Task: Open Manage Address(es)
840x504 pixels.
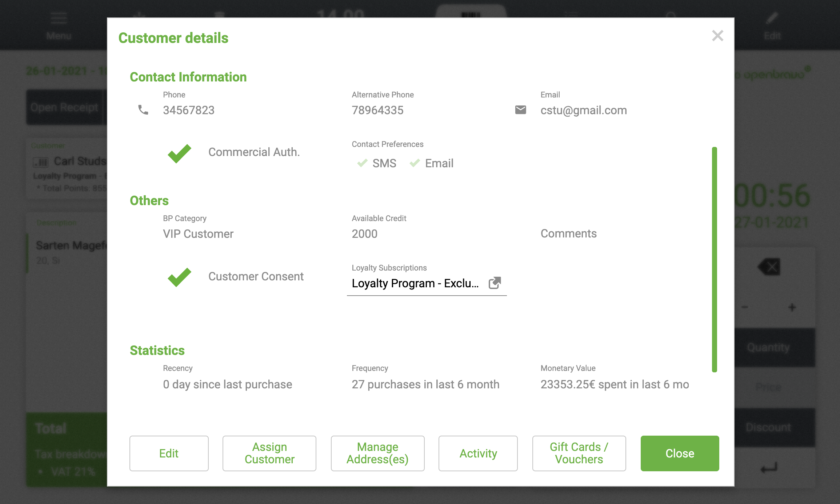Action: pos(377,453)
